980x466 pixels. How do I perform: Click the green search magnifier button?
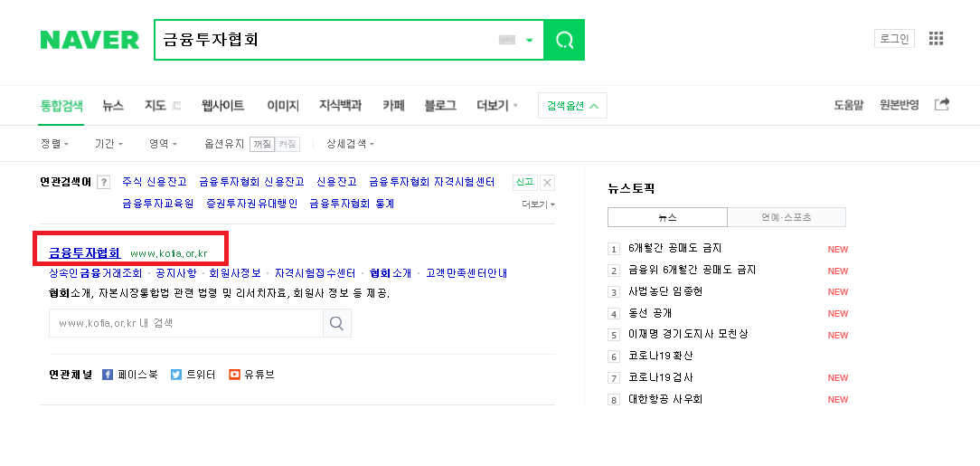(564, 40)
